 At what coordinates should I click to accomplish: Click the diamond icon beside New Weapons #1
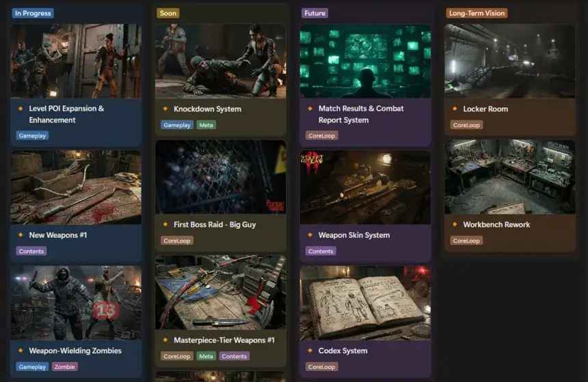point(21,235)
